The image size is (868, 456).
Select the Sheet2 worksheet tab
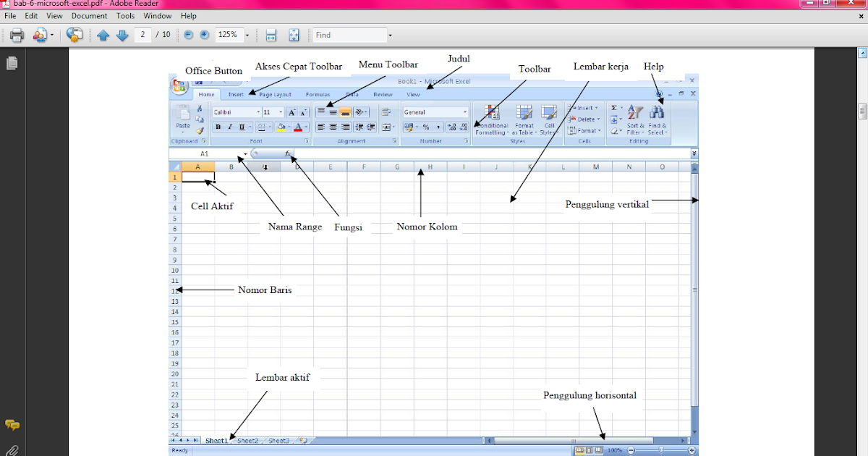[247, 440]
